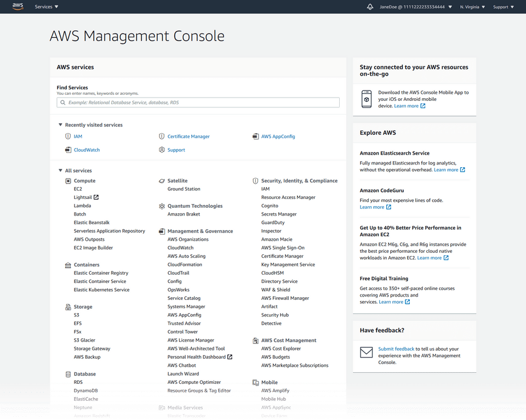Open EC2 under Compute
The image size is (526, 420).
pyautogui.click(x=78, y=189)
